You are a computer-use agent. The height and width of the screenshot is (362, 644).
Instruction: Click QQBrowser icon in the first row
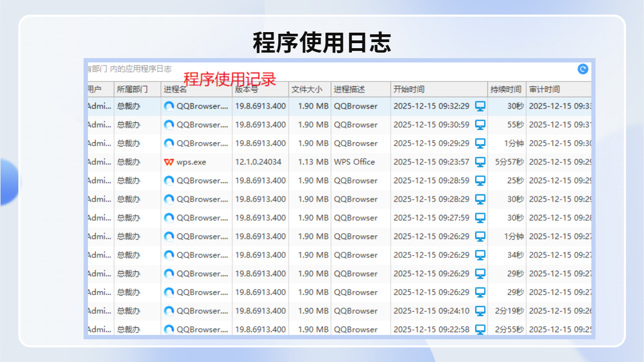[x=169, y=106]
